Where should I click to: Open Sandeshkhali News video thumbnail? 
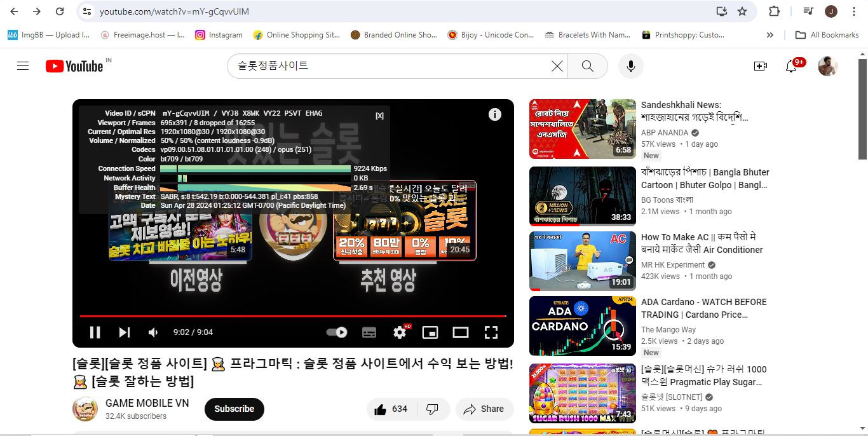click(x=583, y=129)
